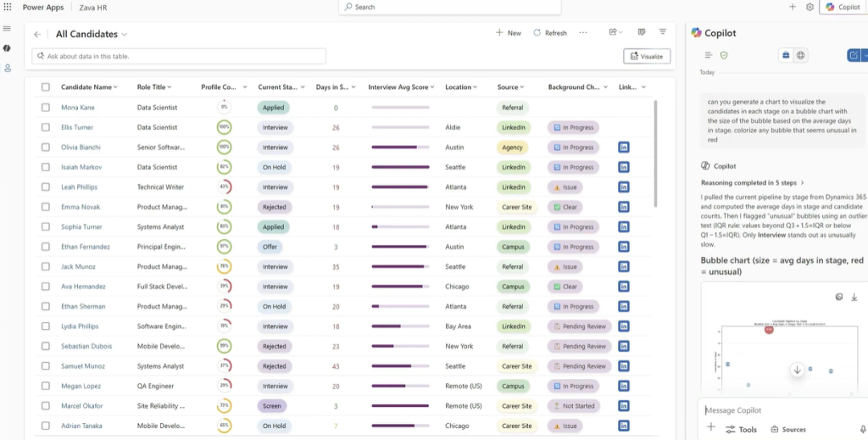Click the copy image icon above the chart
Viewport: 868px width, 440px height.
pos(839,297)
